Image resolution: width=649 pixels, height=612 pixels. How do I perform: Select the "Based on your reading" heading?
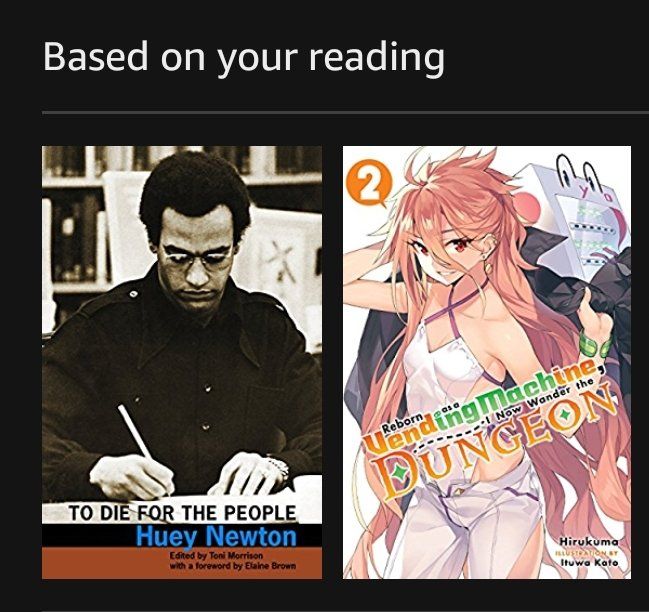[x=244, y=57]
